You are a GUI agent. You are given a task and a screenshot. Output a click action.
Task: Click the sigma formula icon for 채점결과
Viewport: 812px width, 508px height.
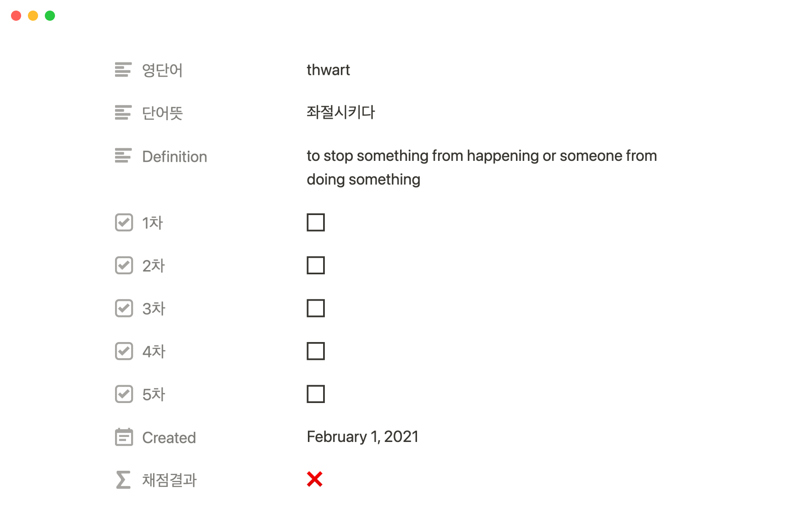click(123, 480)
